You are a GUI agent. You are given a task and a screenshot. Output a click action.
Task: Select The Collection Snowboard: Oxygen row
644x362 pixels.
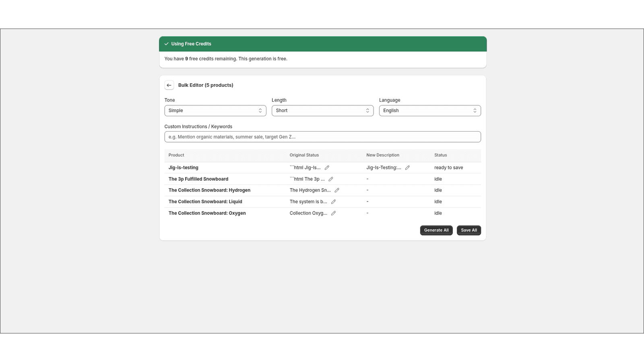207,213
